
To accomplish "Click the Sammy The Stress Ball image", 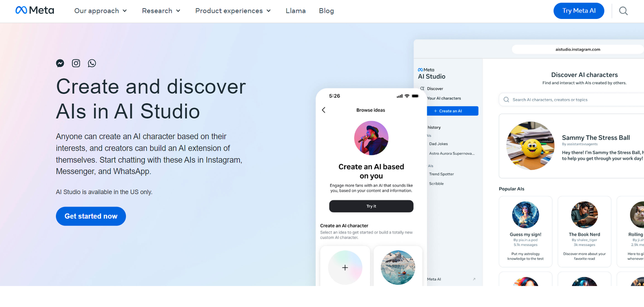I will [530, 145].
